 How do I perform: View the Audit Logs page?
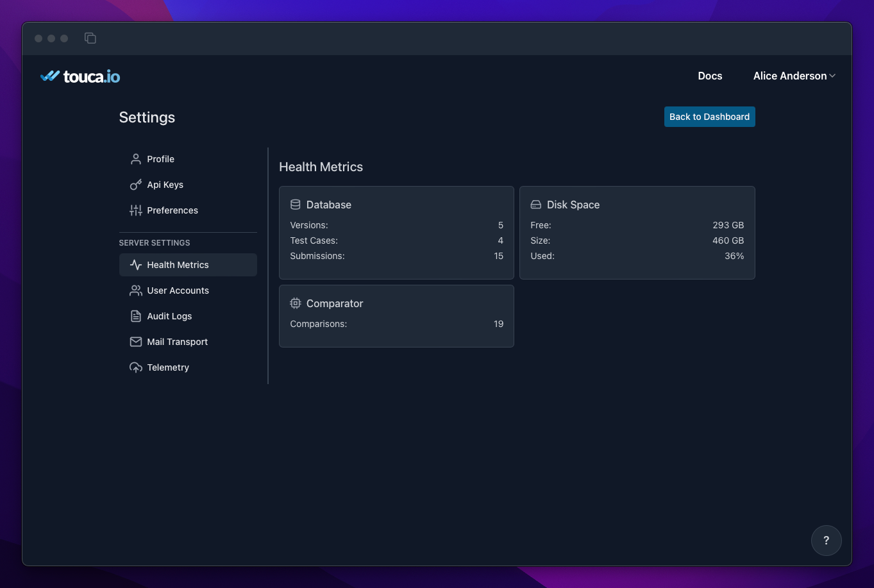188,316
